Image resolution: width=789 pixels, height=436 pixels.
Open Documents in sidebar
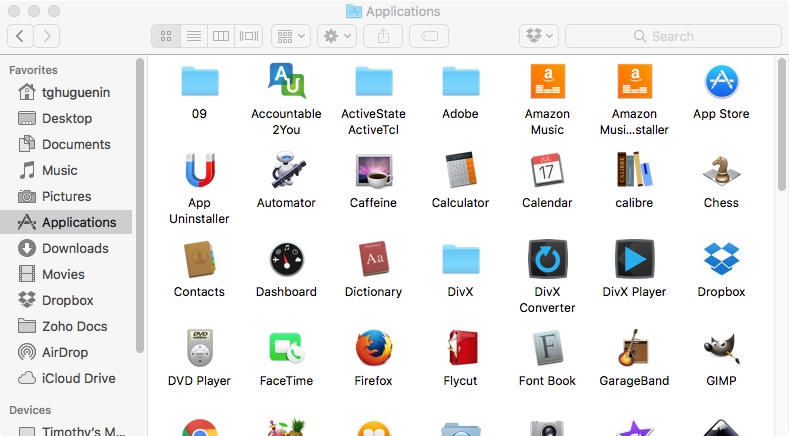pyautogui.click(x=66, y=144)
